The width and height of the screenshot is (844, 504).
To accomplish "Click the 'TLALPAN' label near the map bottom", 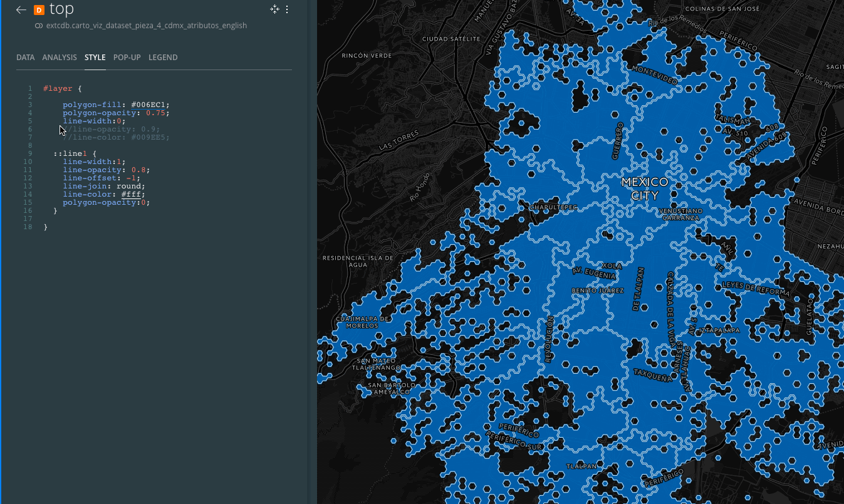I will [581, 466].
